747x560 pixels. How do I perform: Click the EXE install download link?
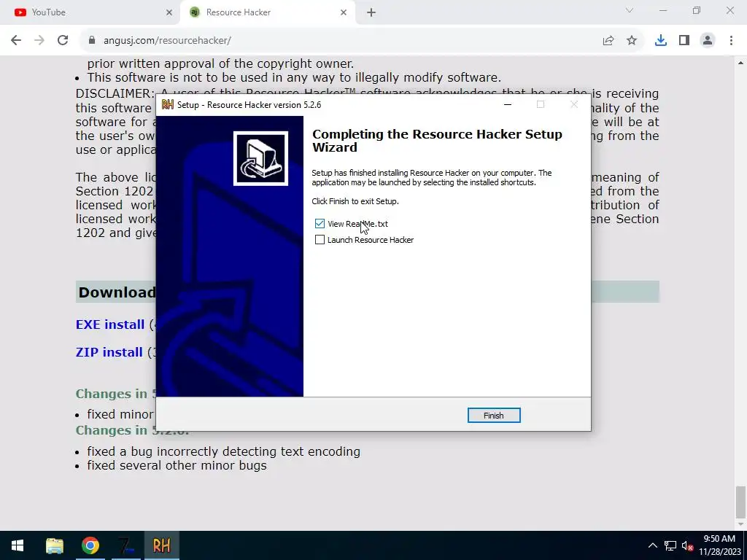click(110, 324)
